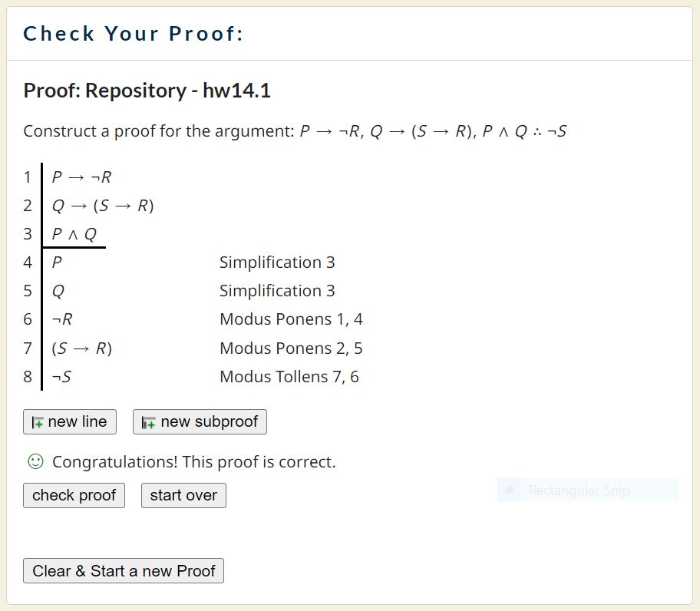The height and width of the screenshot is (611, 700).
Task: Click the Simplification 3 justification on line 5
Action: [277, 291]
